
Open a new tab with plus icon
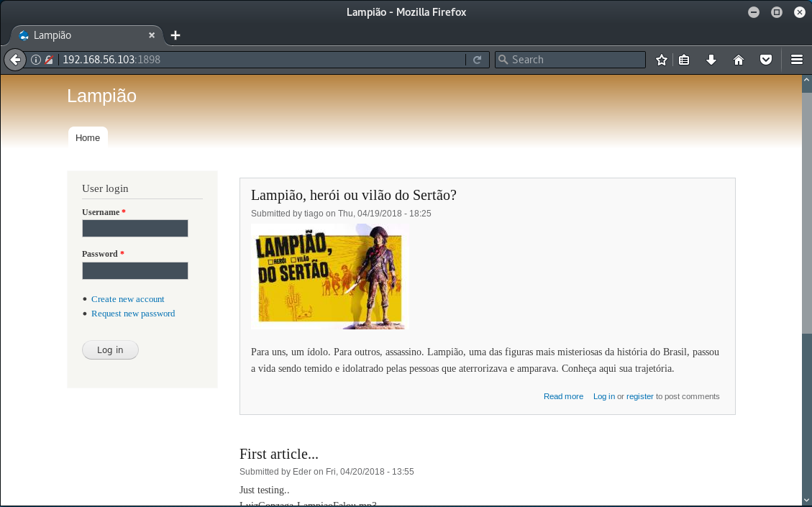tap(175, 35)
